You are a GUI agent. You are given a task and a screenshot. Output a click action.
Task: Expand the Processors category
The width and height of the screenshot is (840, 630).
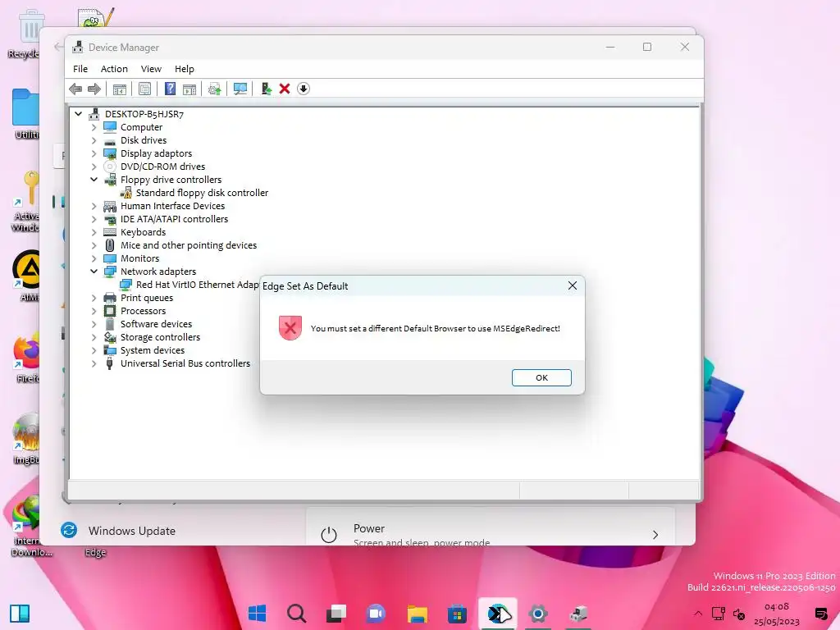[94, 311]
